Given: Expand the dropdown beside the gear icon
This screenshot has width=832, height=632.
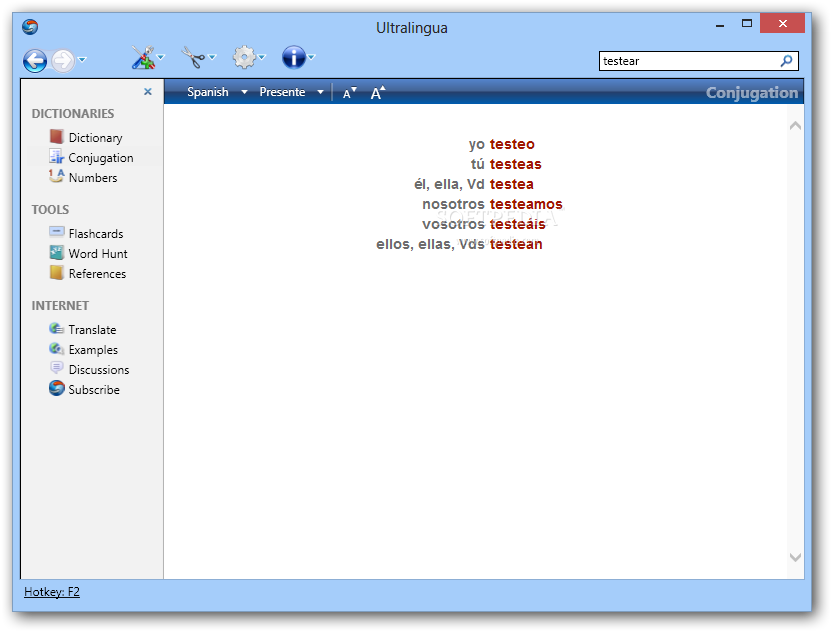Looking at the screenshot, I should (262, 57).
